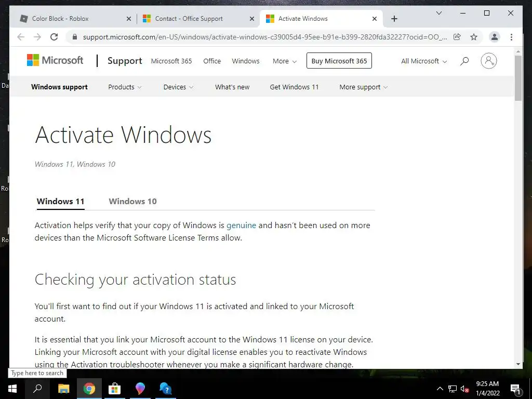
Task: Open the search magnifier on Microsoft site
Action: 464,61
